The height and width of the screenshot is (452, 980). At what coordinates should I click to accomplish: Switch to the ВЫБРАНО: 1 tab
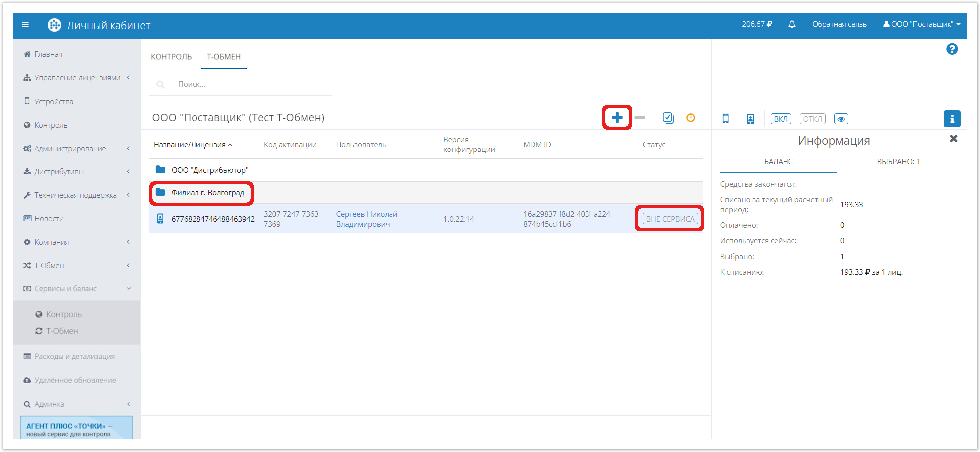898,162
